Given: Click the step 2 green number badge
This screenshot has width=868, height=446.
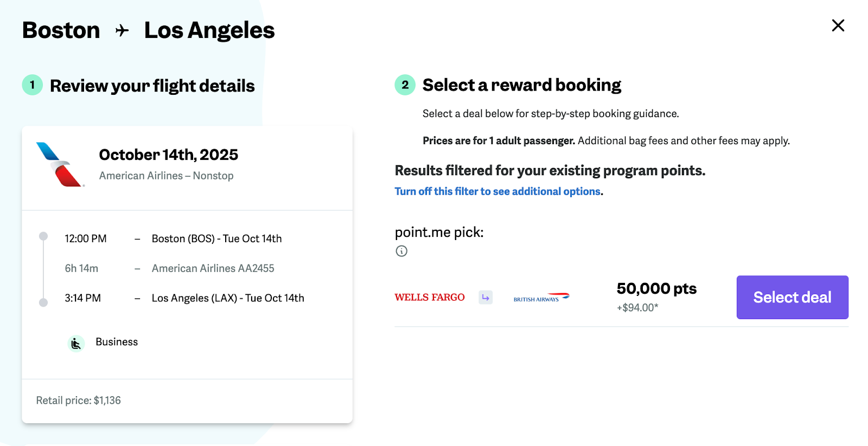Looking at the screenshot, I should tap(405, 85).
